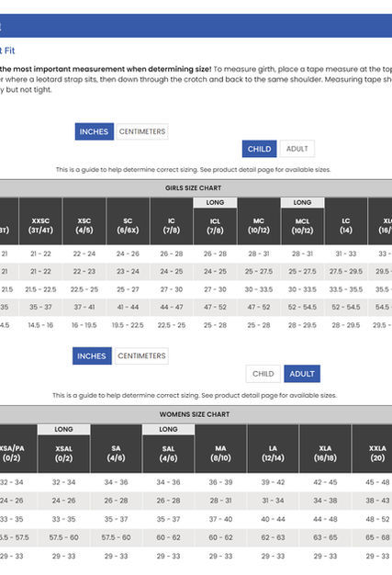Click the ICL (7/8) column header
Viewport: 392px width, 575px height.
coord(215,226)
